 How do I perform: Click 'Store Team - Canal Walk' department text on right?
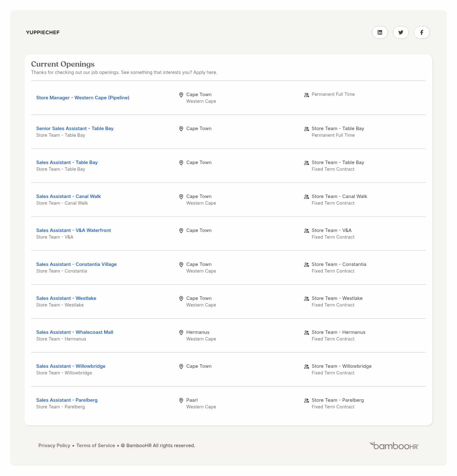tap(339, 196)
